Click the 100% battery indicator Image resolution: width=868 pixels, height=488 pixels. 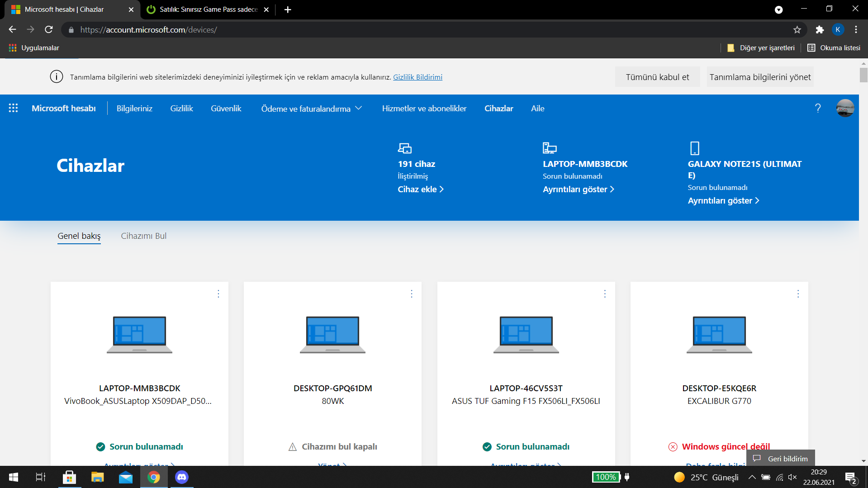[606, 477]
